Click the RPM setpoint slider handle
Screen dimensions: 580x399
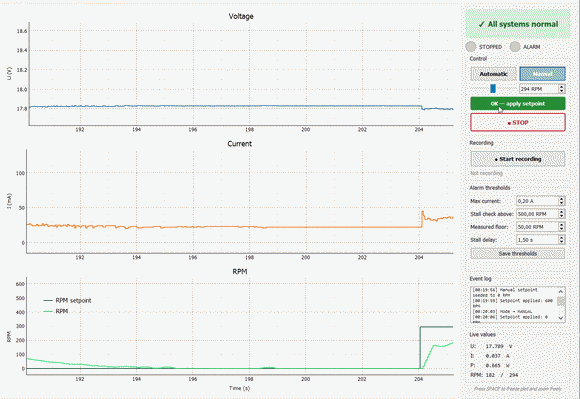click(x=493, y=89)
